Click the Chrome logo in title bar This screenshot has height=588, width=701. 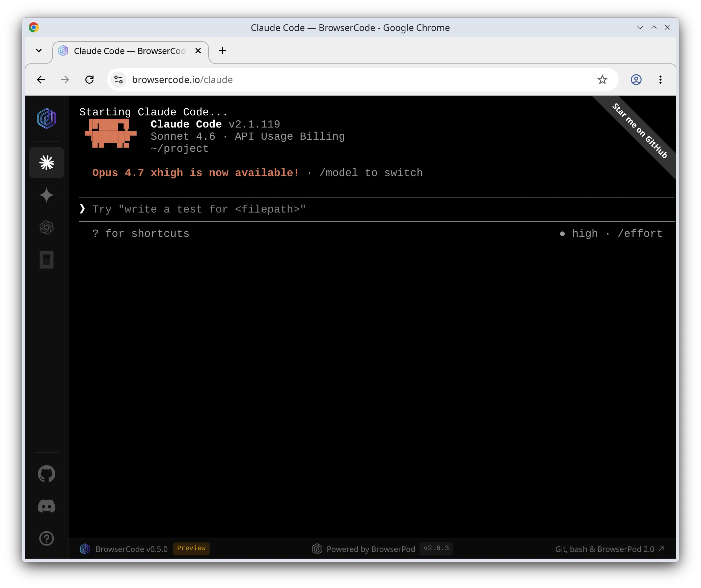click(x=34, y=27)
